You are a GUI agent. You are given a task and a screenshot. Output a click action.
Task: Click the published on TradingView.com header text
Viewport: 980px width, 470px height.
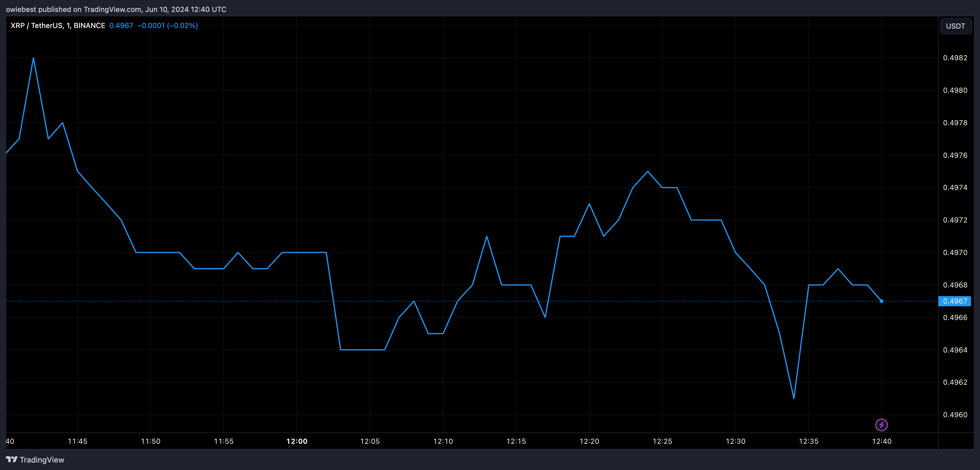coord(116,9)
